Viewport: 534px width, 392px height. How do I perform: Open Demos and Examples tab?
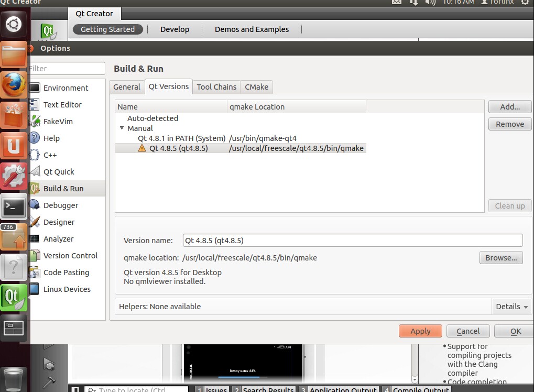252,29
